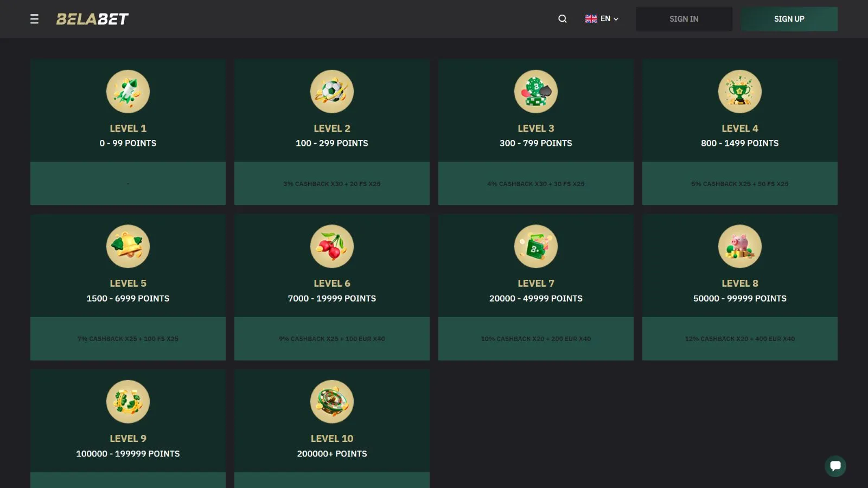Click the Level 2 soccer ball icon

(332, 92)
